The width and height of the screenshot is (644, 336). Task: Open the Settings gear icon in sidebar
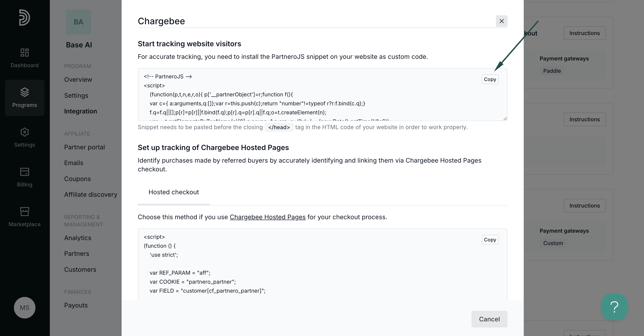[x=24, y=132]
